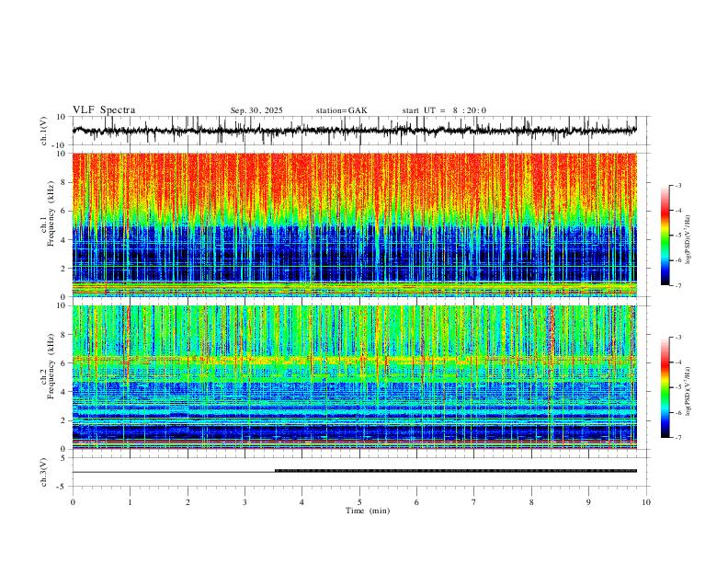Click the 'start UT = 8 : 20: 0' label
The image size is (728, 563).
click(444, 110)
